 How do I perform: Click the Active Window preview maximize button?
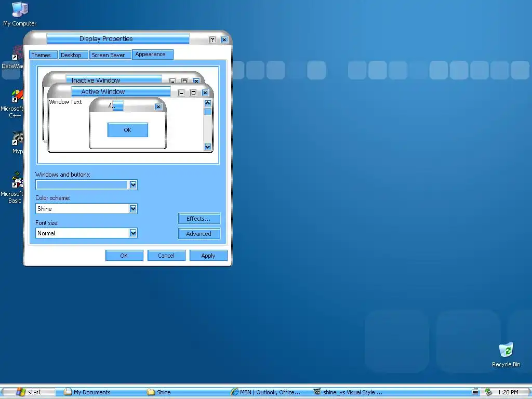(x=193, y=92)
